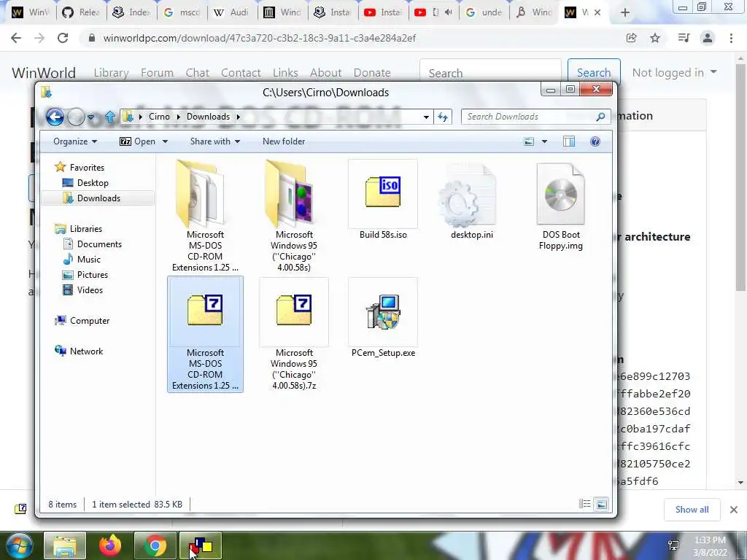Switch to large icons view in status bar

point(602,504)
